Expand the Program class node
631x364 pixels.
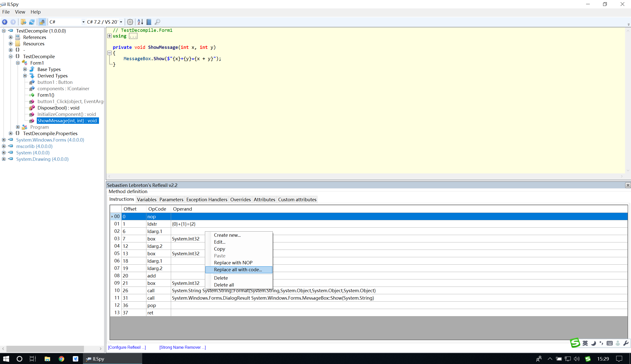pos(18,127)
